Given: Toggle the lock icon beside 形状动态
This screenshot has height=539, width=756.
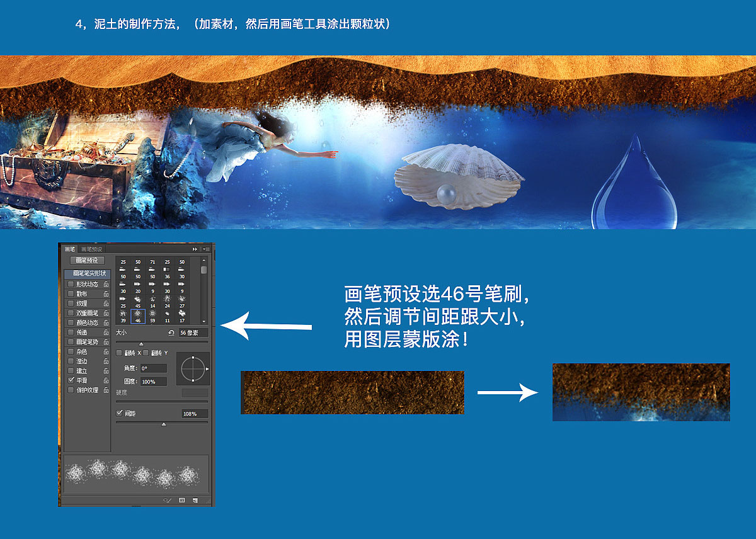Looking at the screenshot, I should (x=106, y=284).
